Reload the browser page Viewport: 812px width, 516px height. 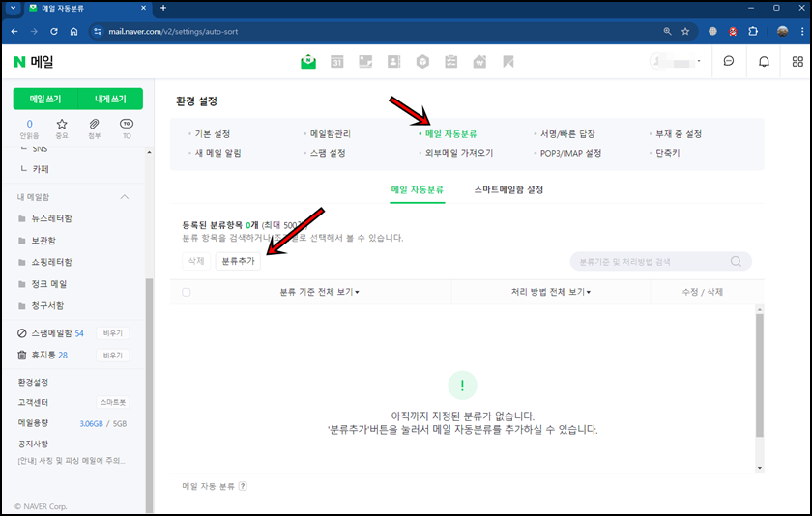click(54, 32)
